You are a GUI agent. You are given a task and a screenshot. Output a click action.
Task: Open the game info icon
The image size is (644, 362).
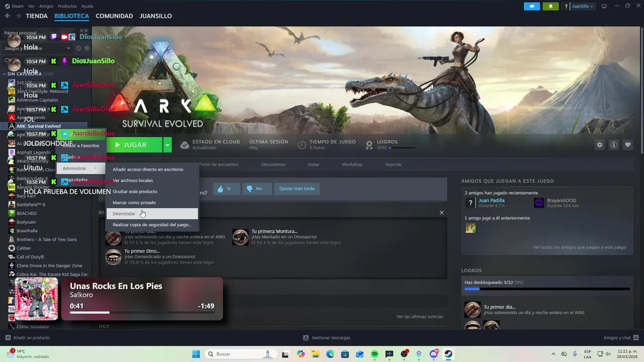point(613,145)
